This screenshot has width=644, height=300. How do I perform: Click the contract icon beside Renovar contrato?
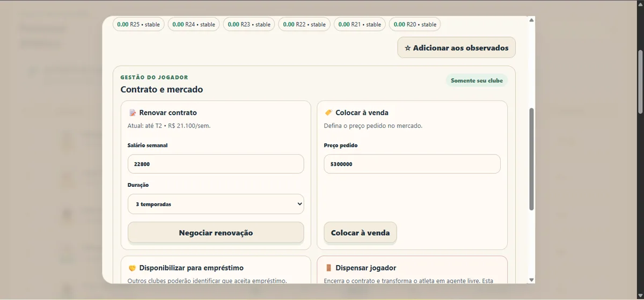pyautogui.click(x=133, y=113)
